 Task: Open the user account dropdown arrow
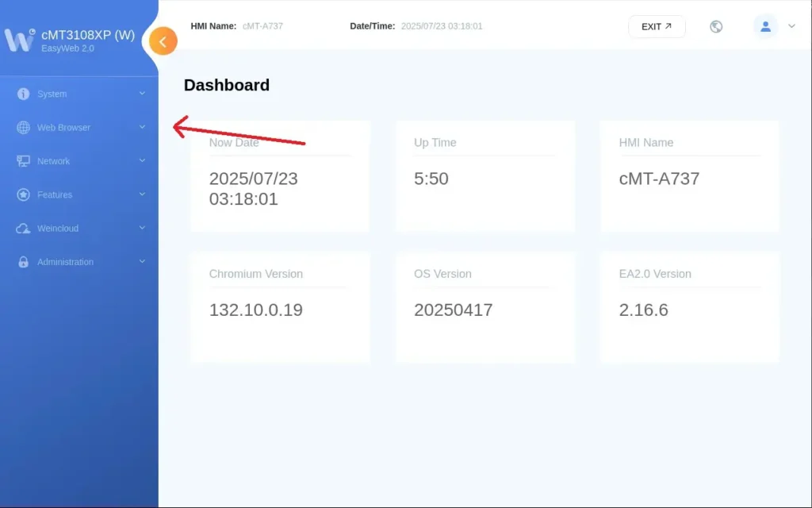click(x=791, y=26)
